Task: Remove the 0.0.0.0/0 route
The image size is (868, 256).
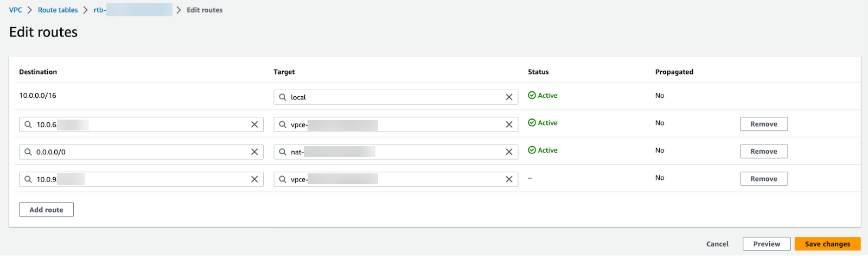Action: 763,152
